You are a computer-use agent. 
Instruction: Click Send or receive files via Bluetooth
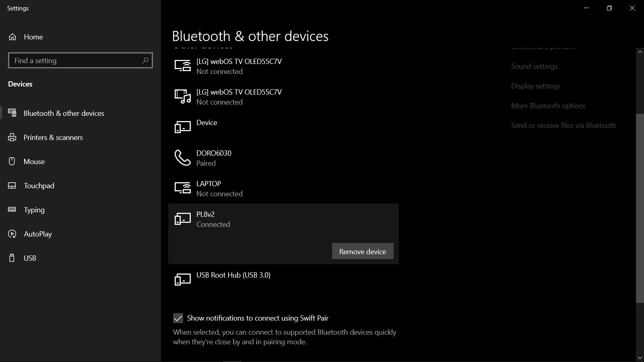click(x=563, y=125)
